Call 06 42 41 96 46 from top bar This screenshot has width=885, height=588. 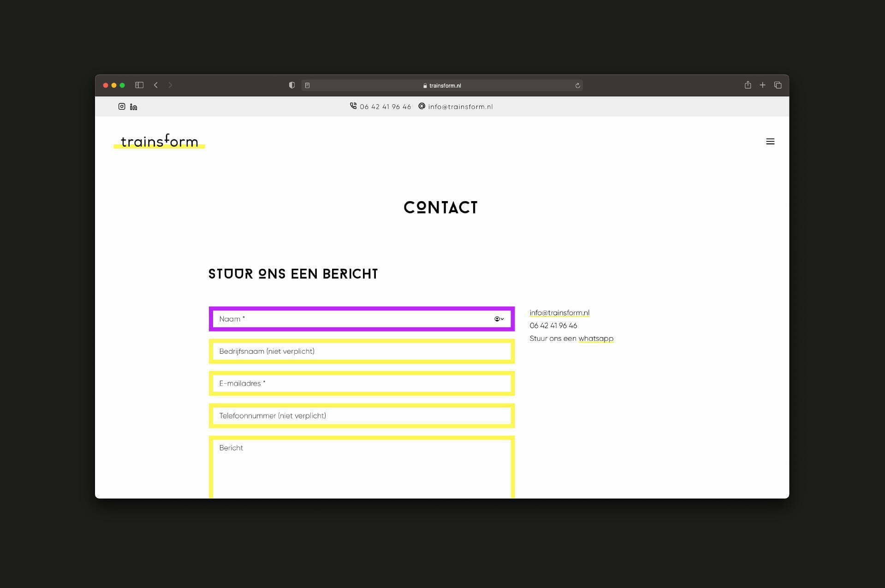tap(385, 107)
